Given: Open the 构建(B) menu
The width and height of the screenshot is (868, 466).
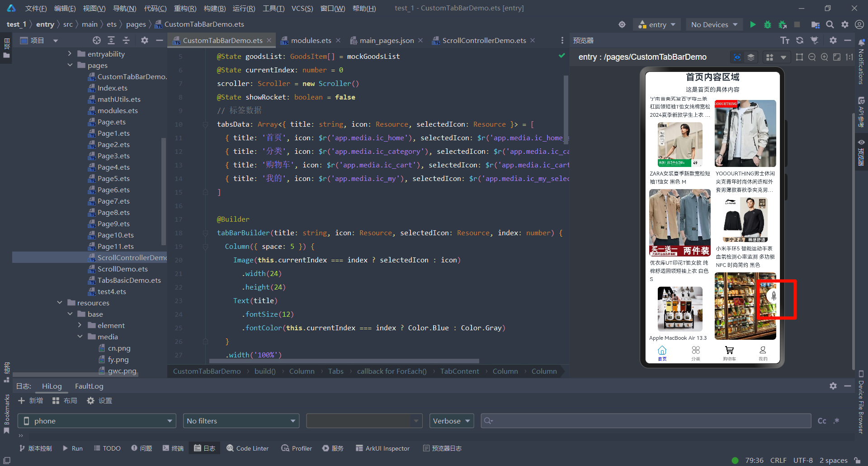Looking at the screenshot, I should point(214,8).
